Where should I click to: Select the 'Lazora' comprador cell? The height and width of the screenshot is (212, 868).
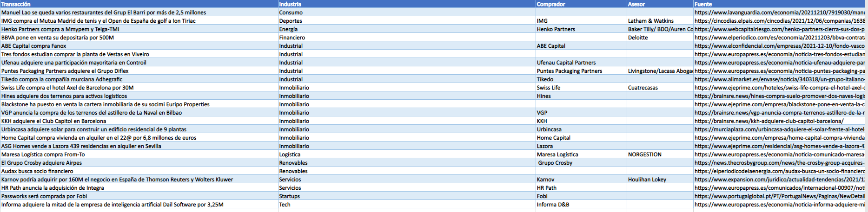tap(581, 146)
